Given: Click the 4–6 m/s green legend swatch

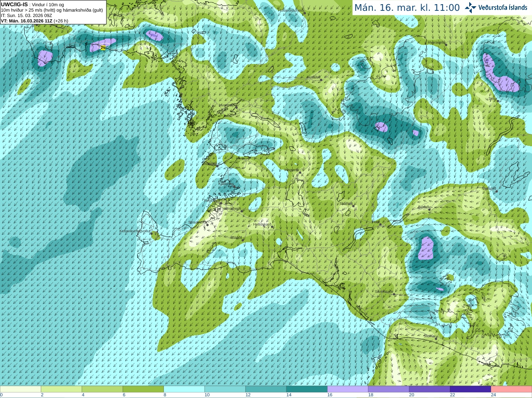Looking at the screenshot, I should (102, 389).
